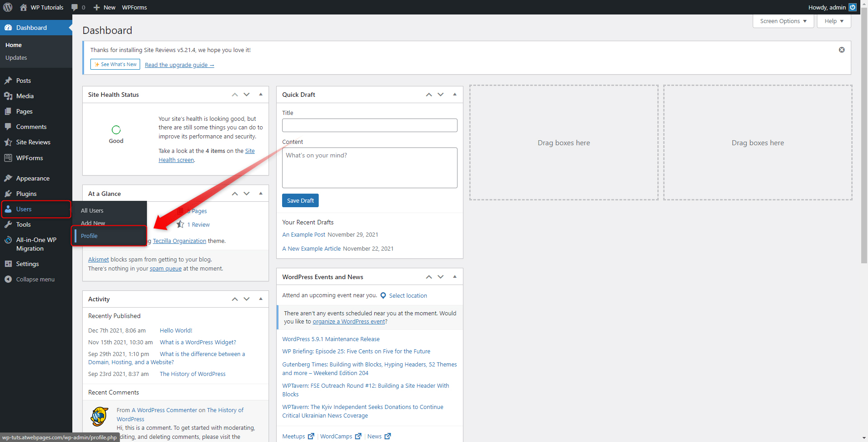
Task: Click the Users person icon
Action: point(8,209)
